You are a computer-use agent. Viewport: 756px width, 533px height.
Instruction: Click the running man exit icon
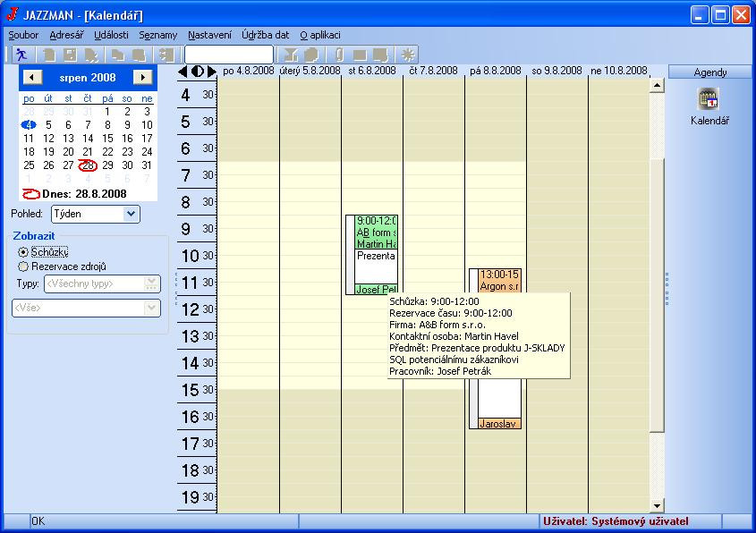[x=21, y=55]
